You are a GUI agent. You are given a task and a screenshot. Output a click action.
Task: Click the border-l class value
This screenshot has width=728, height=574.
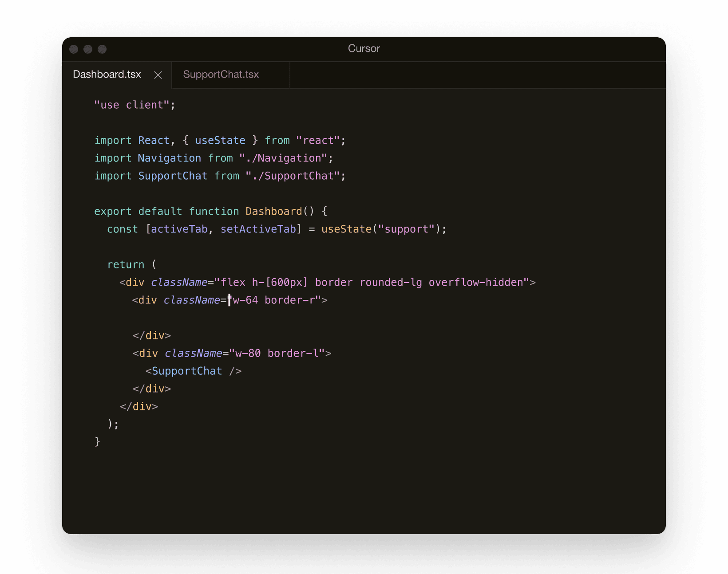click(x=293, y=354)
